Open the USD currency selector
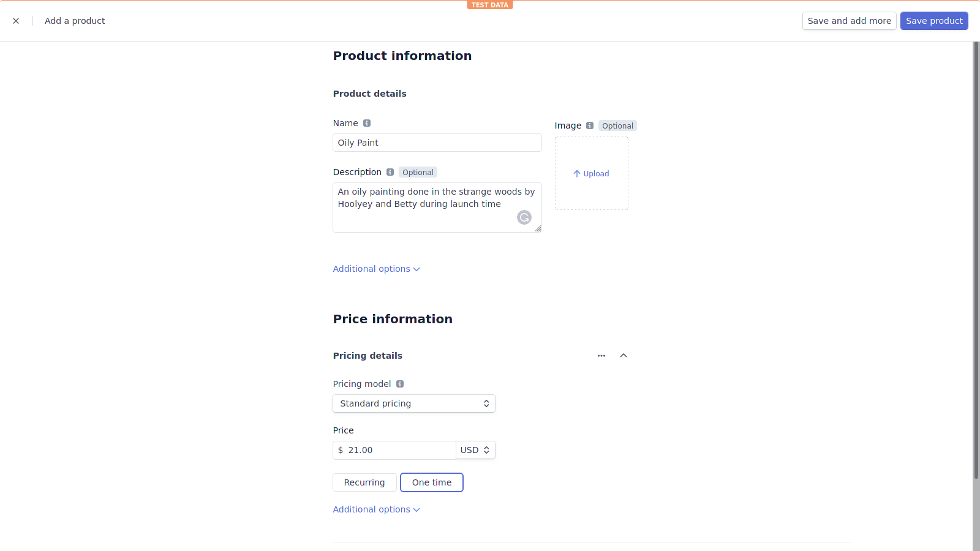 coord(475,450)
